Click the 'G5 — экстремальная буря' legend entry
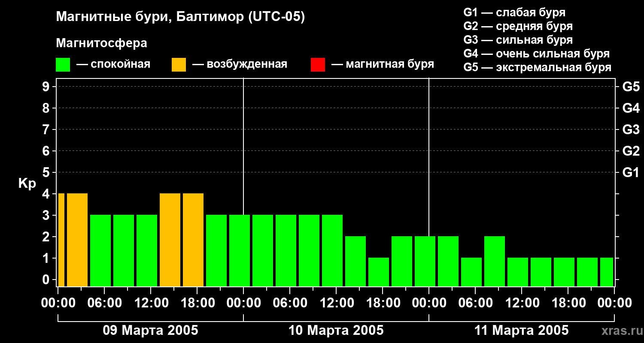644x343 pixels. tap(537, 67)
